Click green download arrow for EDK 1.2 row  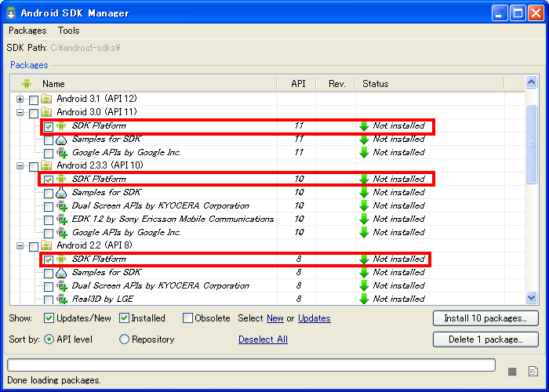364,219
